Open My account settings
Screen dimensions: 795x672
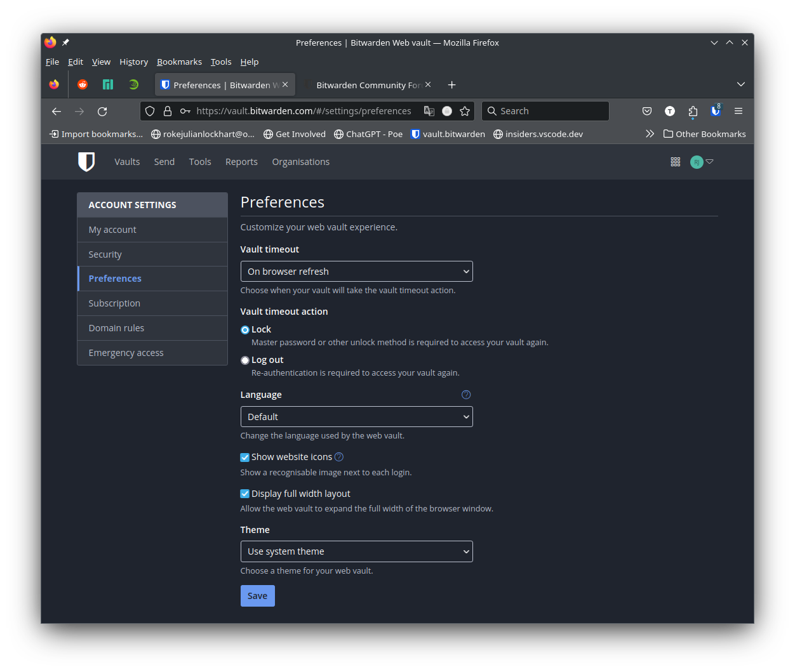152,230
